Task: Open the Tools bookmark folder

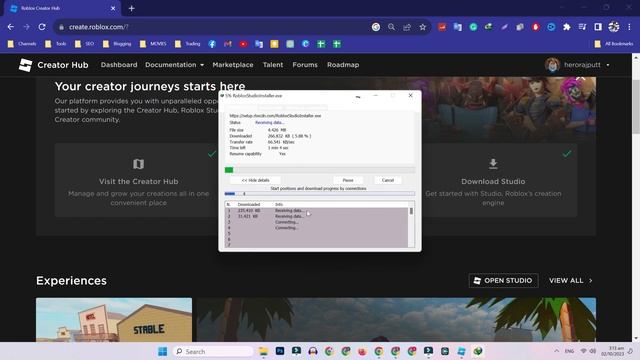Action: click(x=56, y=44)
